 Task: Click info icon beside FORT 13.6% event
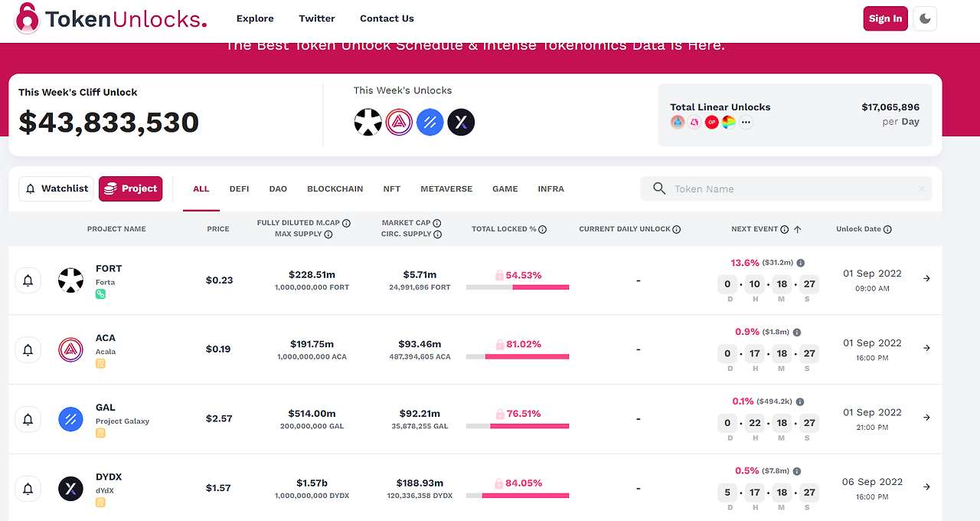coord(801,263)
